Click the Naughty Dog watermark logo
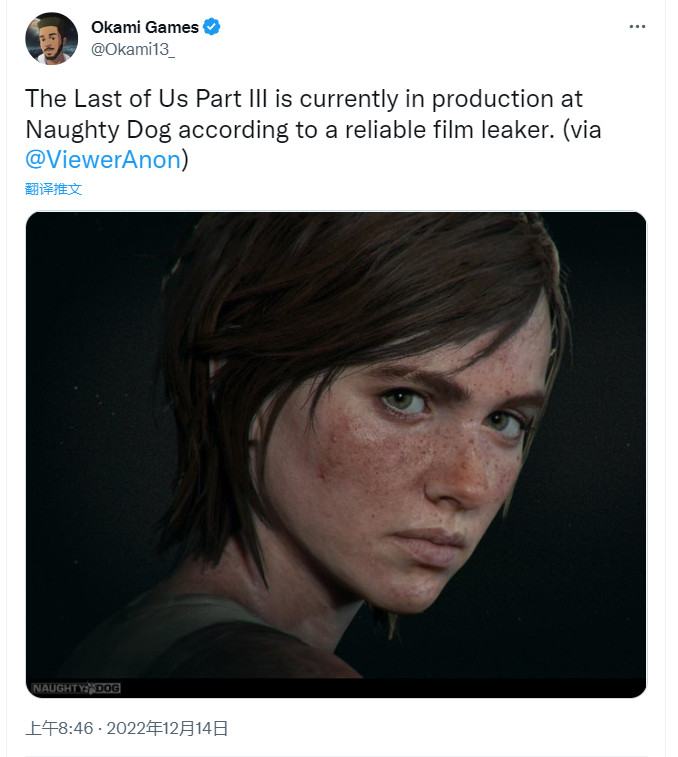The width and height of the screenshot is (678, 757). [76, 688]
